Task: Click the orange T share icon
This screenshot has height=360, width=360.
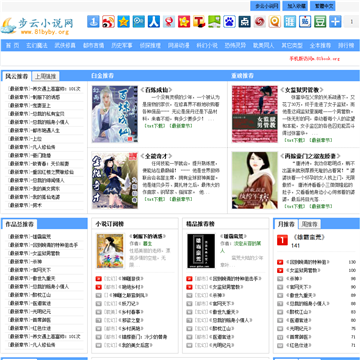Action: click(x=199, y=22)
